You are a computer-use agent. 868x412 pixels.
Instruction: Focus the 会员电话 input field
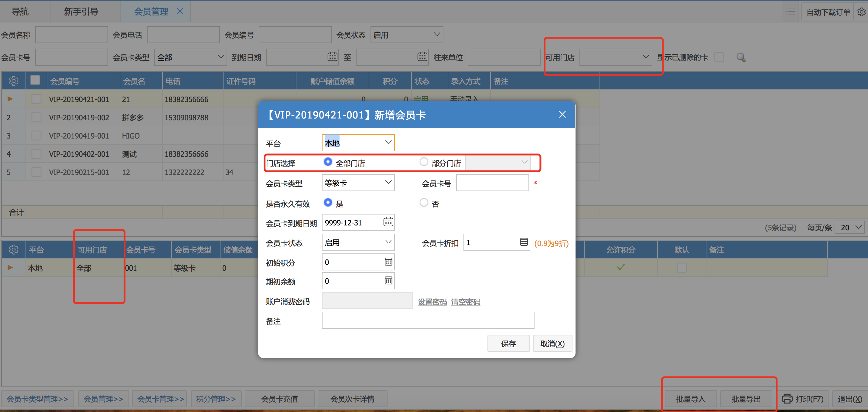click(x=183, y=35)
